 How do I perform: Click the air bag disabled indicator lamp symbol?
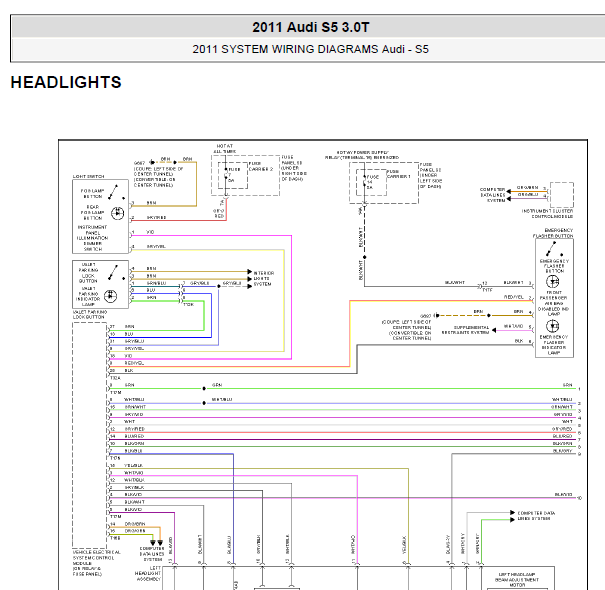pos(553,282)
